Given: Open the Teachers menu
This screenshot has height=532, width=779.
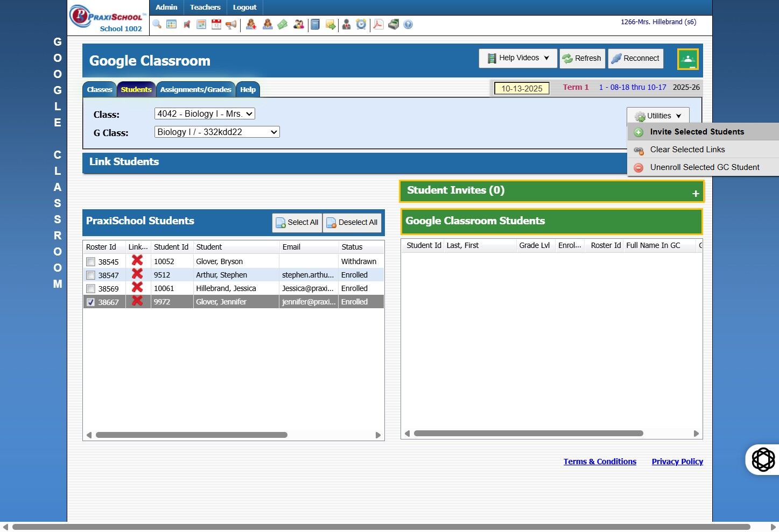Looking at the screenshot, I should 205,8.
